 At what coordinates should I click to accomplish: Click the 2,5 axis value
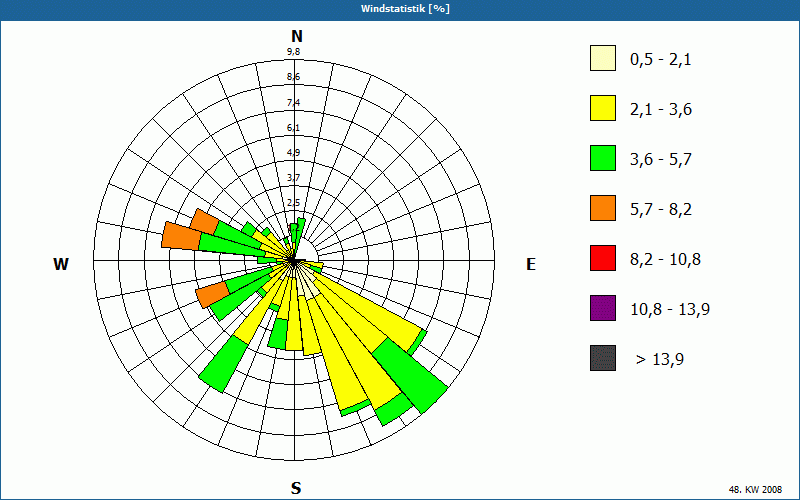pos(293,203)
